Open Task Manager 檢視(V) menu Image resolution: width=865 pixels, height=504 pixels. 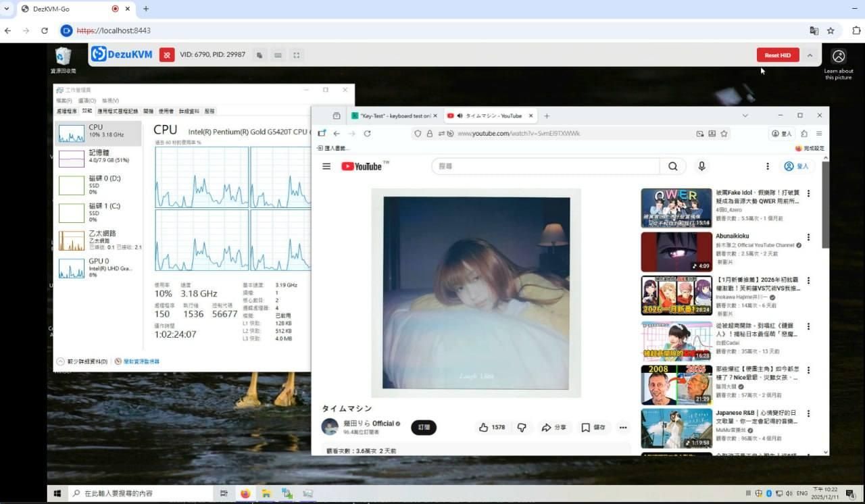(x=110, y=101)
